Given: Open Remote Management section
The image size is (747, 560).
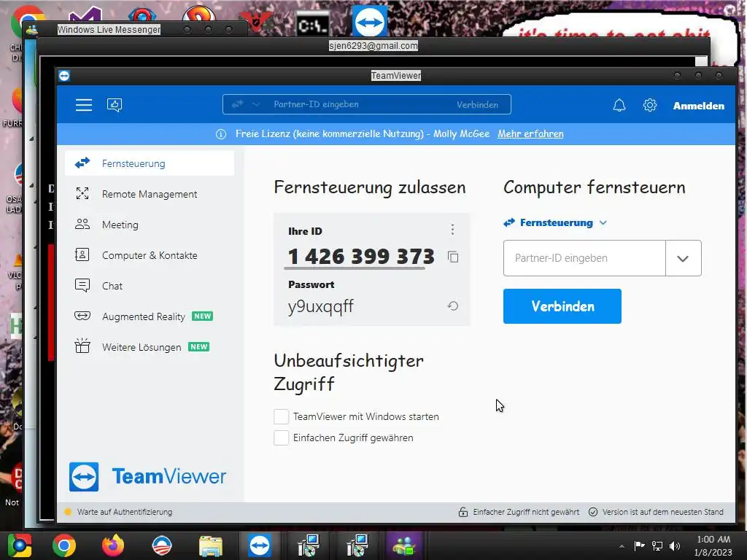Looking at the screenshot, I should [150, 194].
